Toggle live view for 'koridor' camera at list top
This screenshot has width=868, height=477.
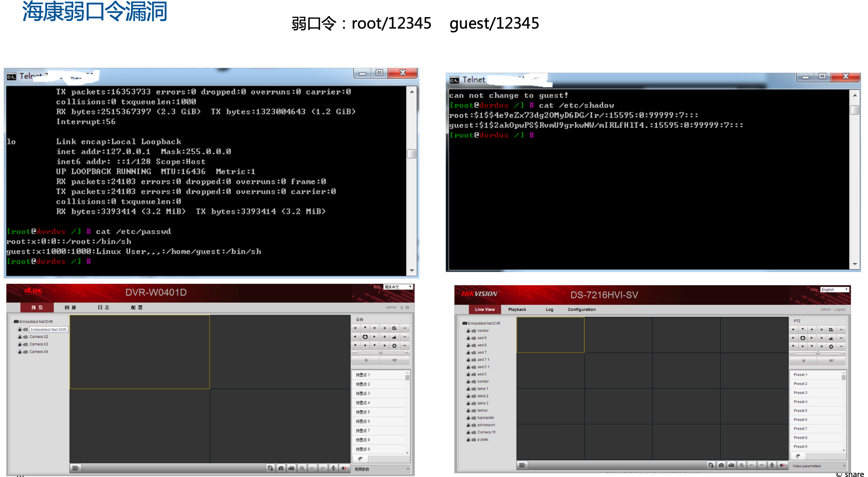[x=468, y=331]
